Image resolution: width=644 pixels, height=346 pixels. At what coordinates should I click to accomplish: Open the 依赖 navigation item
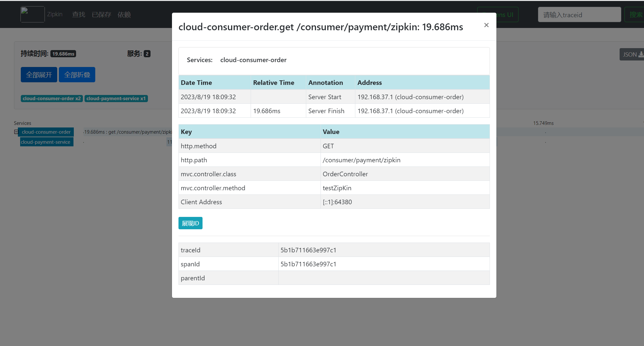click(124, 15)
